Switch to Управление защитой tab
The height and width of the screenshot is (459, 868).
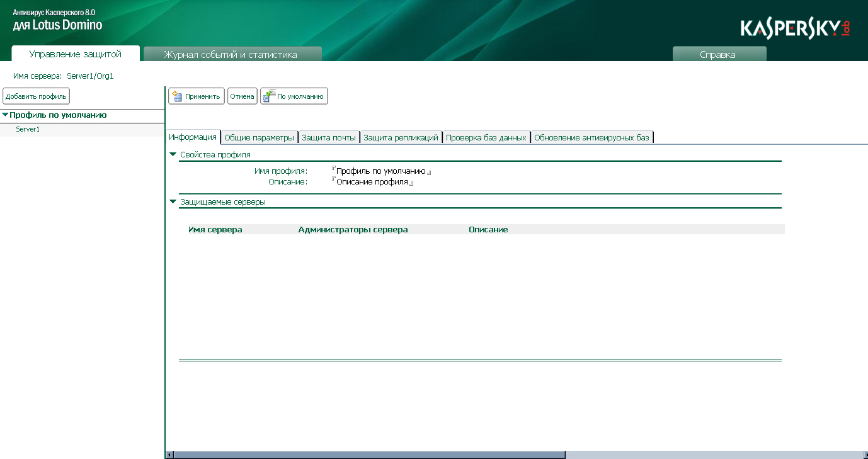pos(75,54)
